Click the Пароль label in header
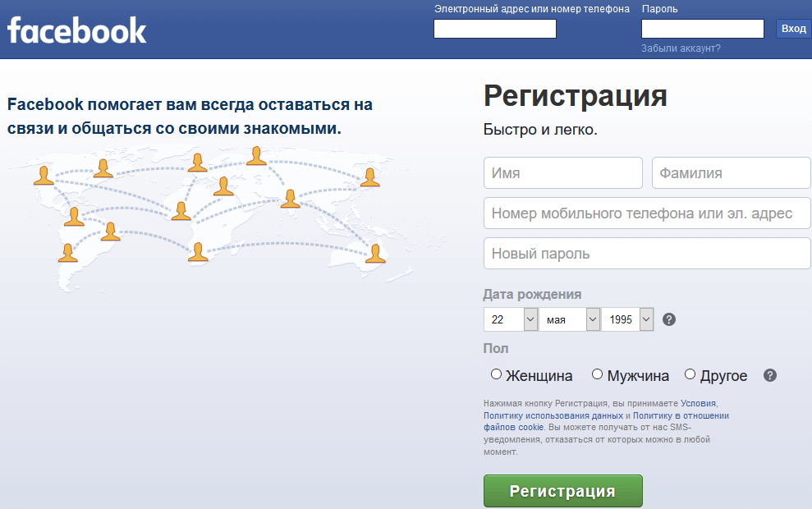Image resolution: width=812 pixels, height=509 pixels. click(659, 9)
